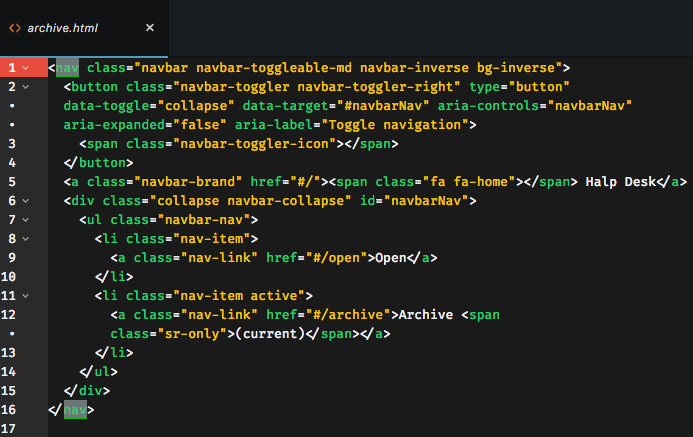Click the highlighted opening nav tag name
This screenshot has width=693, height=437.
coord(67,68)
